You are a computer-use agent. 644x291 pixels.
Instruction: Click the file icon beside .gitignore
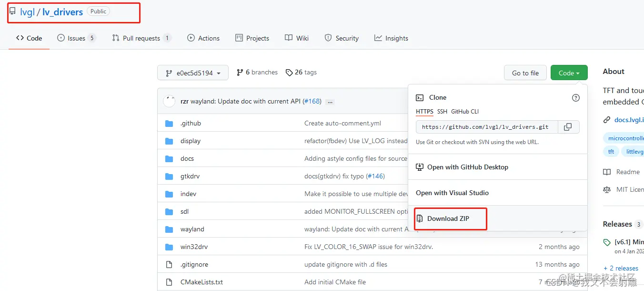tap(169, 264)
